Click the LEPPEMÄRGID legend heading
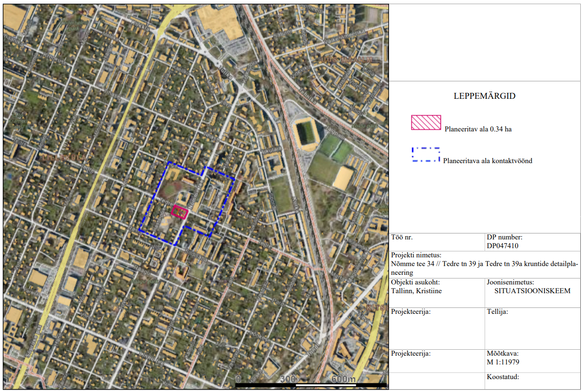 [484, 97]
